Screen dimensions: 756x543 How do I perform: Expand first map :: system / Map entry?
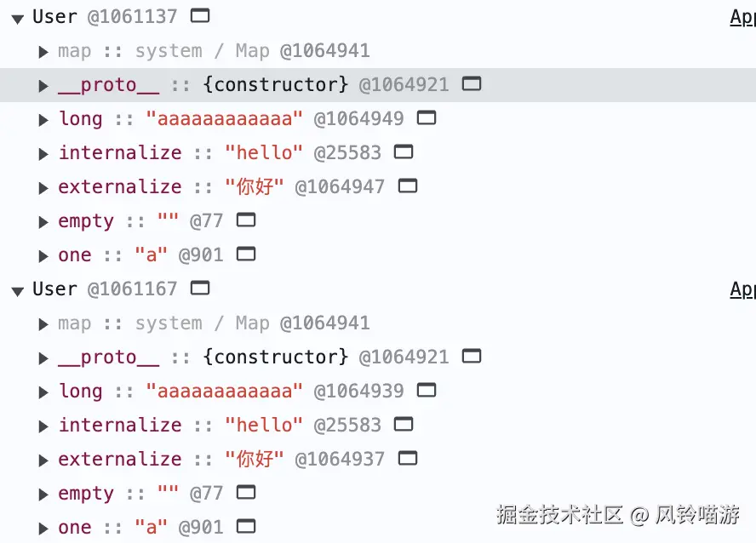tap(43, 52)
